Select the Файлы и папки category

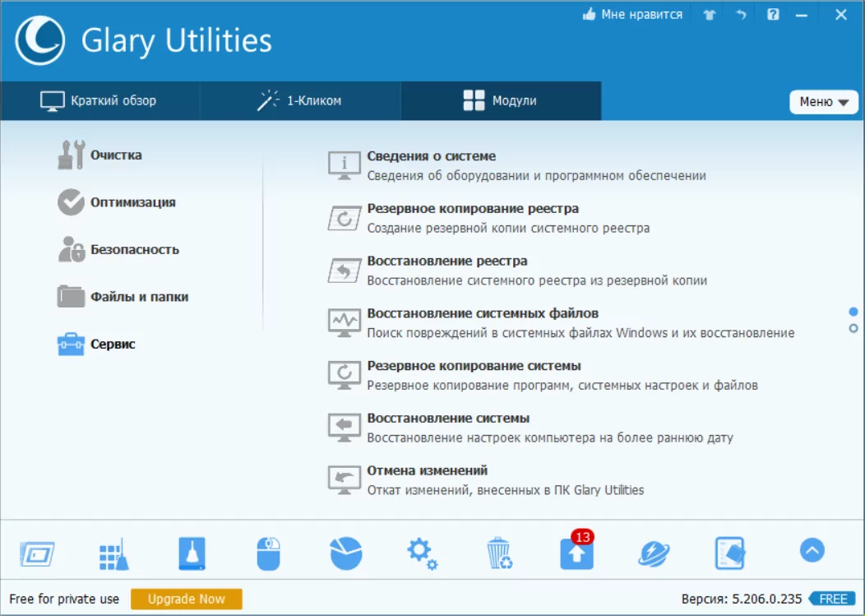pos(123,297)
